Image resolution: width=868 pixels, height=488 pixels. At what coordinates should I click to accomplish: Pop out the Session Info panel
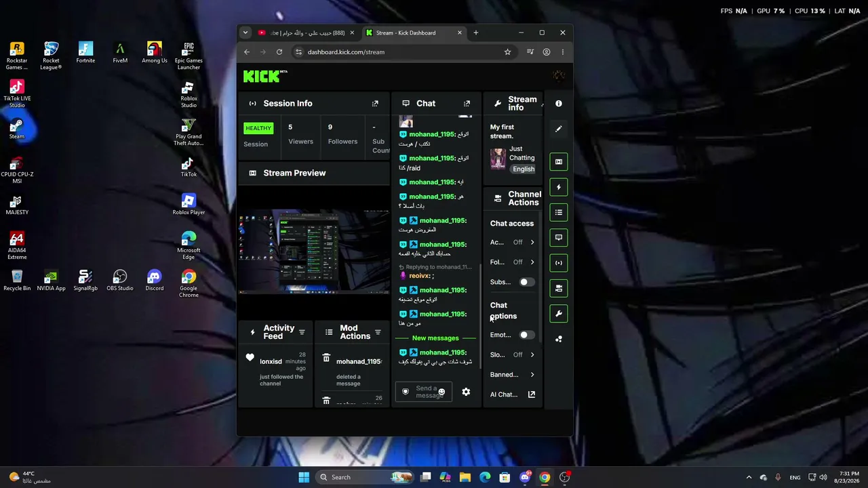tap(375, 104)
